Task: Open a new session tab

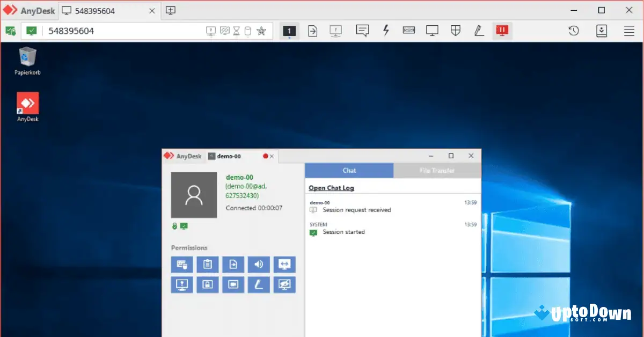Action: tap(170, 10)
